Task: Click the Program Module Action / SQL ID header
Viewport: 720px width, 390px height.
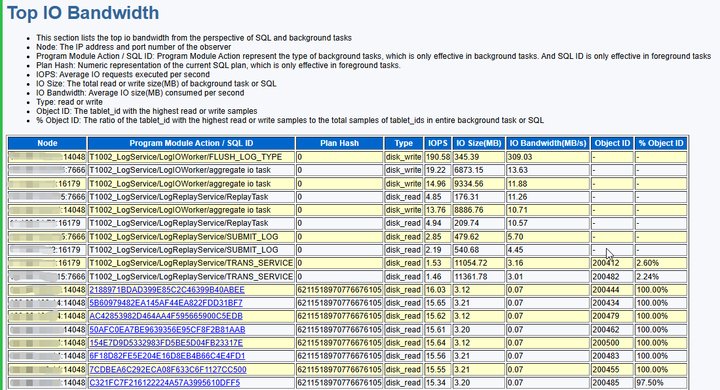Action: point(191,143)
